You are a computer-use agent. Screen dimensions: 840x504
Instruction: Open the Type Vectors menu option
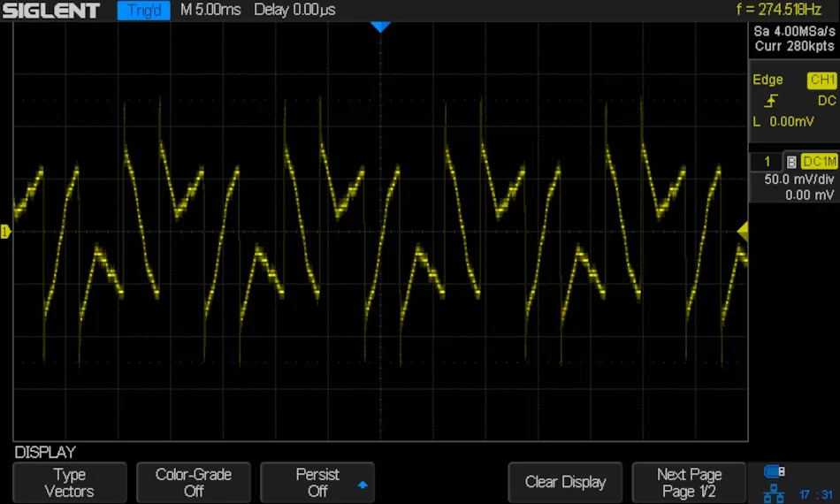[x=70, y=483]
